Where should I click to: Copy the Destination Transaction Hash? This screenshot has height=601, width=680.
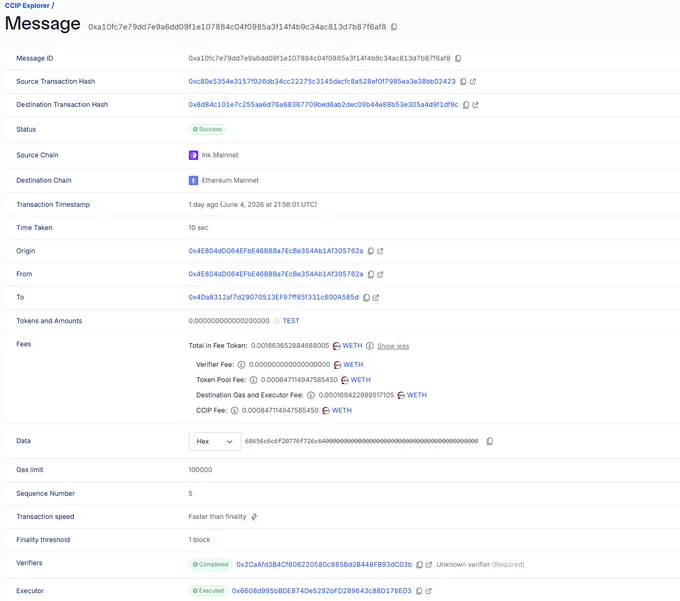[x=466, y=105]
